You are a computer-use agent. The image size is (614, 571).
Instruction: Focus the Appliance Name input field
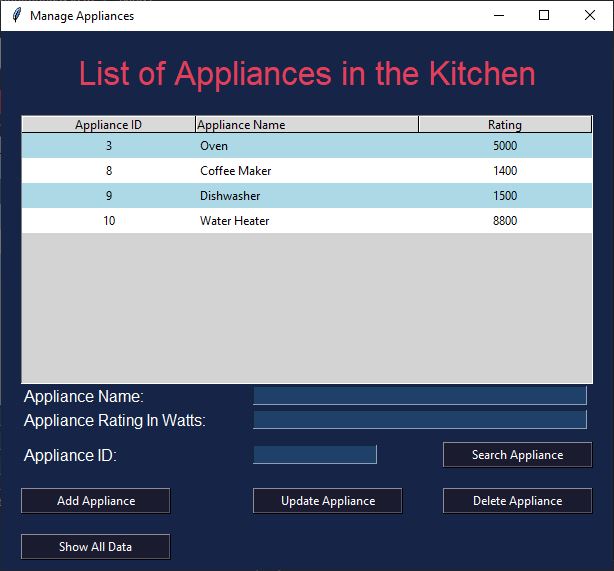click(x=419, y=396)
